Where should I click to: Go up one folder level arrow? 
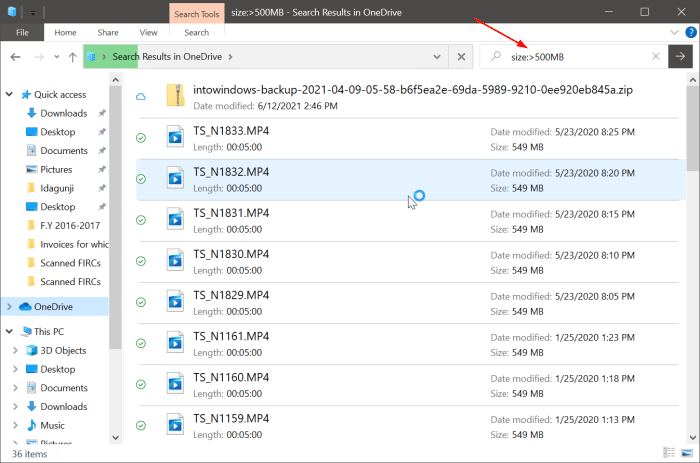pos(72,57)
